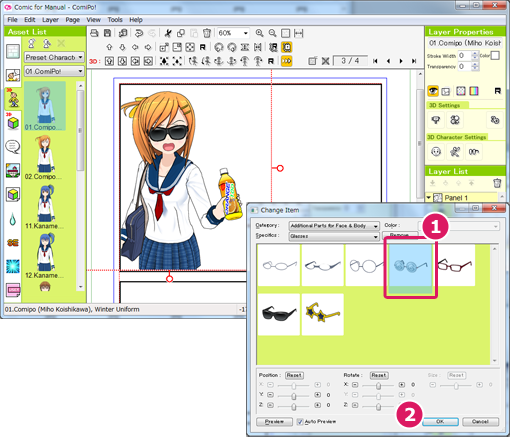Click the Layer List trash can icon
The height and width of the screenshot is (437, 510).
point(497,183)
